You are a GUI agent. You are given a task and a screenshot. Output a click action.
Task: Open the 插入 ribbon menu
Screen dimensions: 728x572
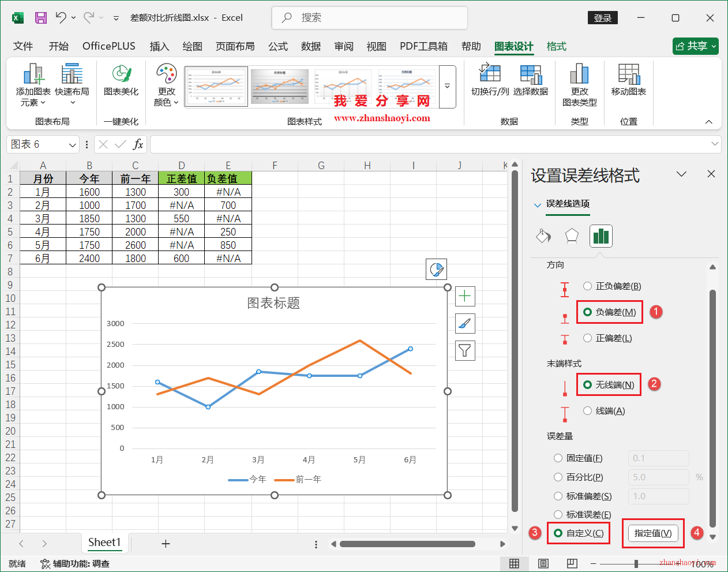pos(159,46)
